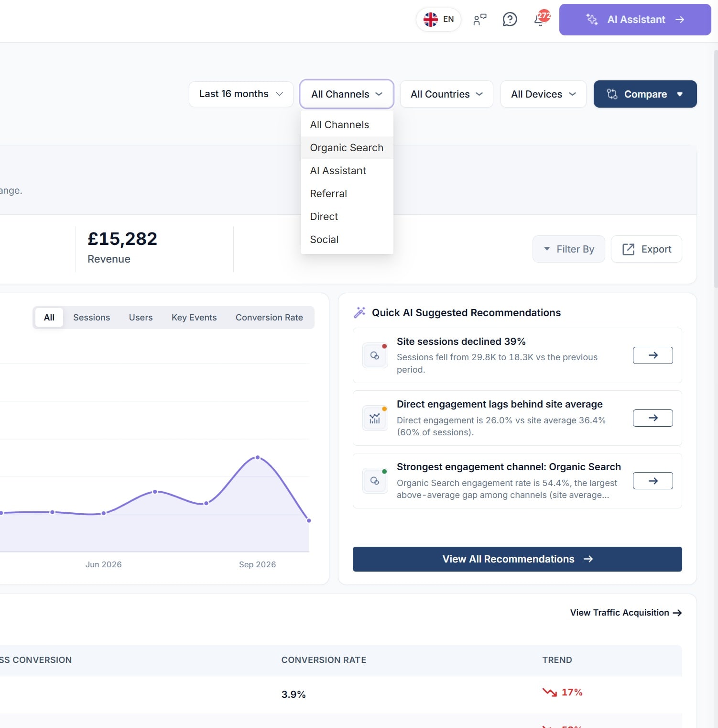The height and width of the screenshot is (728, 718).
Task: Click the user feedback icon in header
Action: (x=479, y=20)
